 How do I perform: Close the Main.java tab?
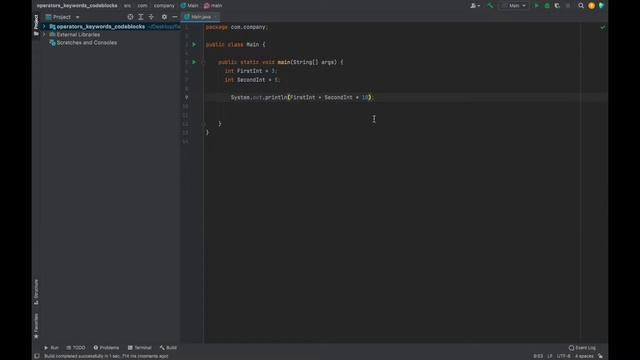[216, 17]
